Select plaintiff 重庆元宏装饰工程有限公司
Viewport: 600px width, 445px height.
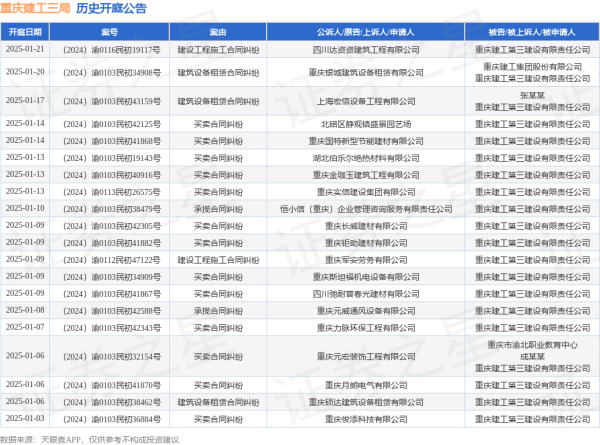pos(366,357)
